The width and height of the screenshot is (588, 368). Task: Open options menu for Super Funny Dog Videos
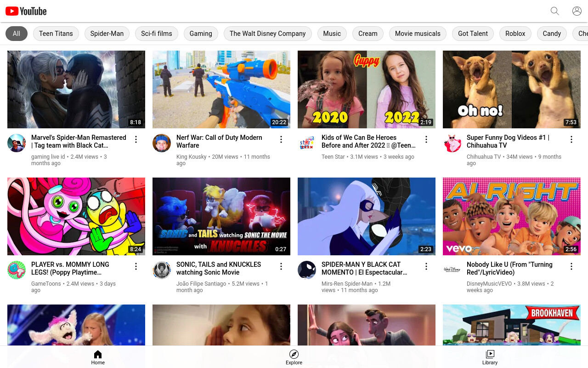(571, 139)
